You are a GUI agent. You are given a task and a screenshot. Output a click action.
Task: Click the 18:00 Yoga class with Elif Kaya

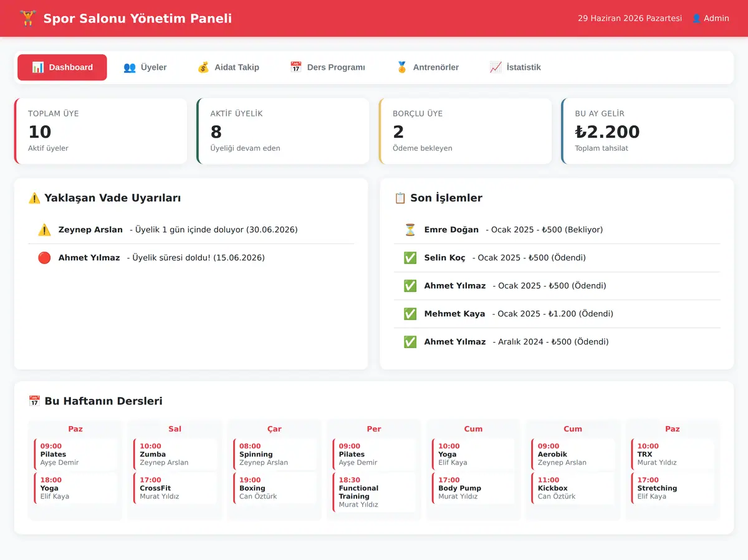(x=75, y=488)
